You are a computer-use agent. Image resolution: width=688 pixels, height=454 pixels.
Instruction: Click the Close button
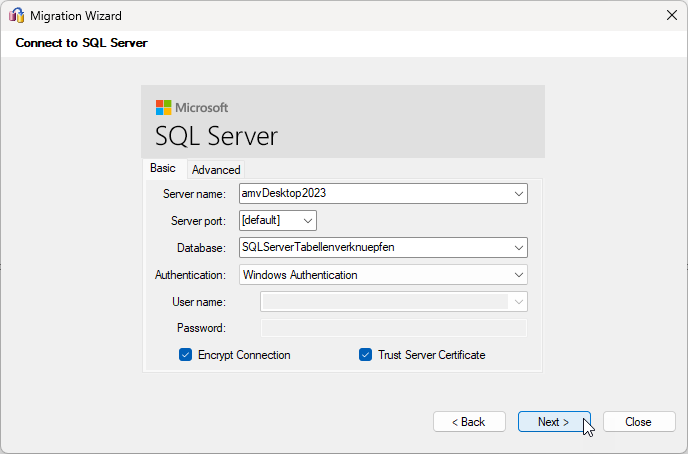(639, 422)
